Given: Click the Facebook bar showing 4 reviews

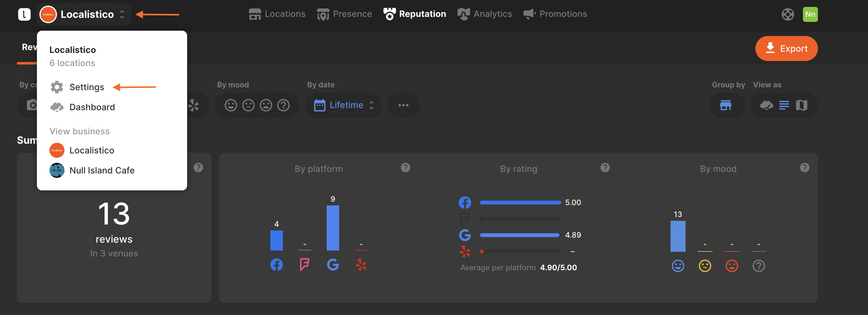Looking at the screenshot, I should coord(276,240).
